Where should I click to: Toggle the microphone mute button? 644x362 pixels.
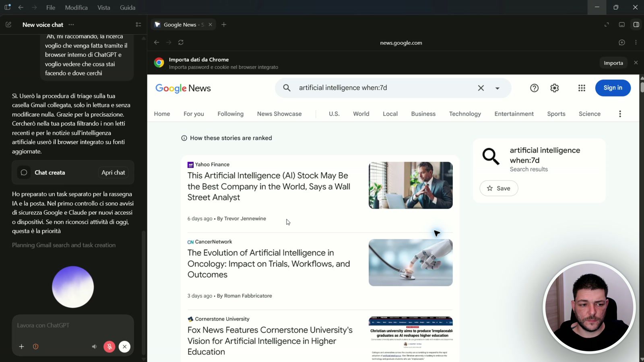(109, 347)
